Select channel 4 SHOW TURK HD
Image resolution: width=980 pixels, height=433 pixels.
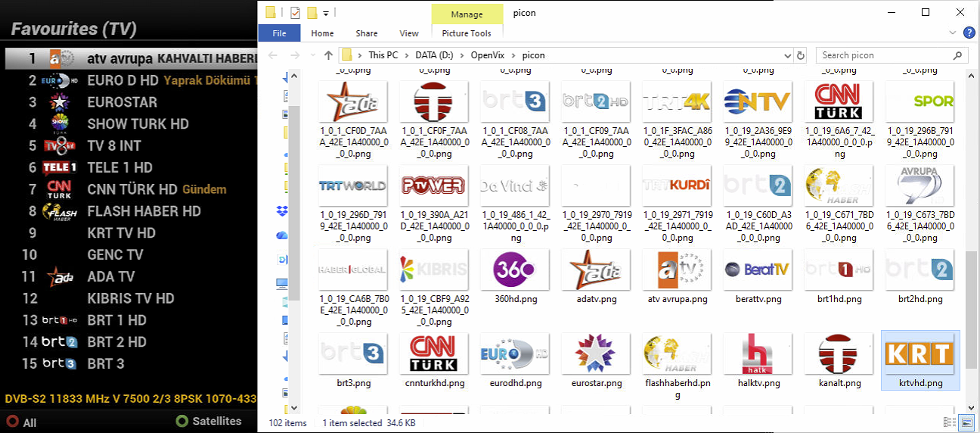(x=131, y=124)
